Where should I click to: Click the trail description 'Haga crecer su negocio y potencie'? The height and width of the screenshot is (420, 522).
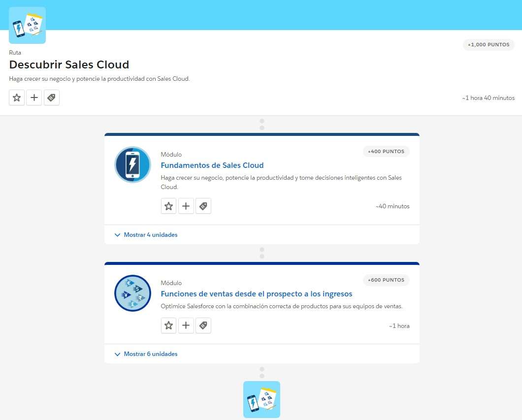tap(99, 79)
